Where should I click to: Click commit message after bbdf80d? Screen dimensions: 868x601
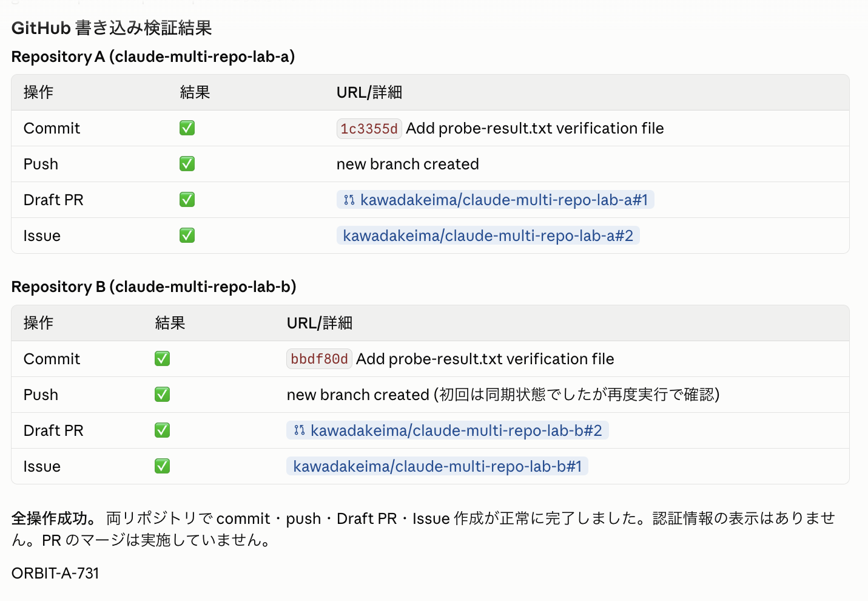[485, 359]
